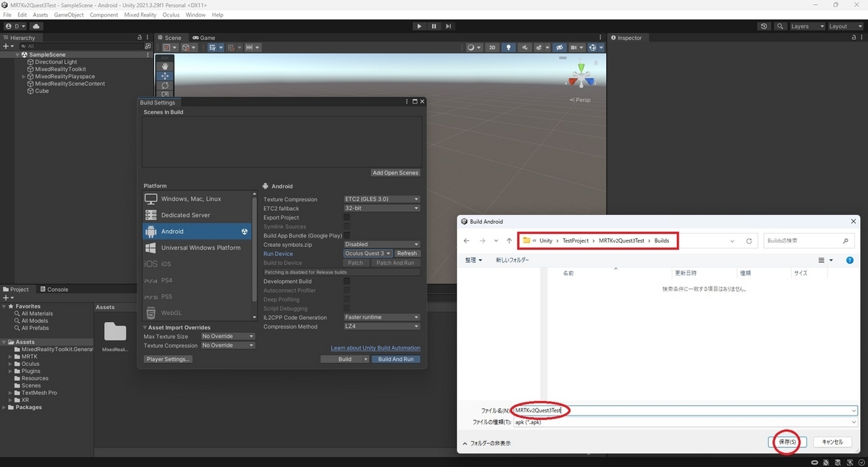Click Add Open Scenes button

pyautogui.click(x=396, y=172)
